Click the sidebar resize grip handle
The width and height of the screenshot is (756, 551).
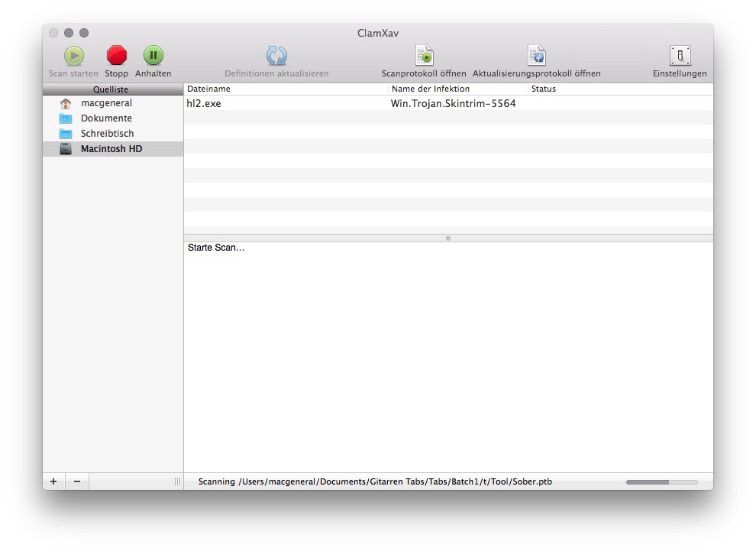pos(177,481)
